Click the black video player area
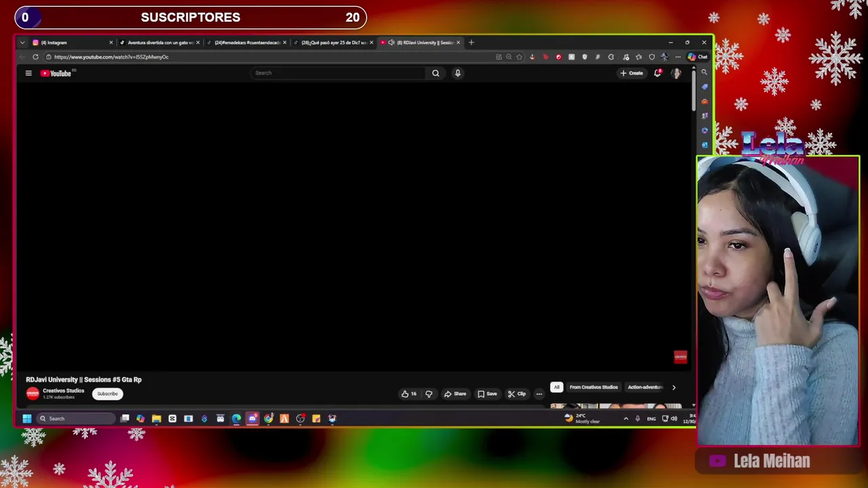Viewport: 868px width, 488px height. point(353,227)
